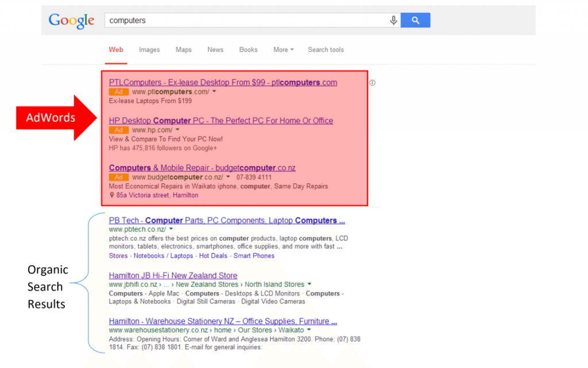The height and width of the screenshot is (368, 588).
Task: Open the Smart Phones sitelink
Action: click(254, 256)
